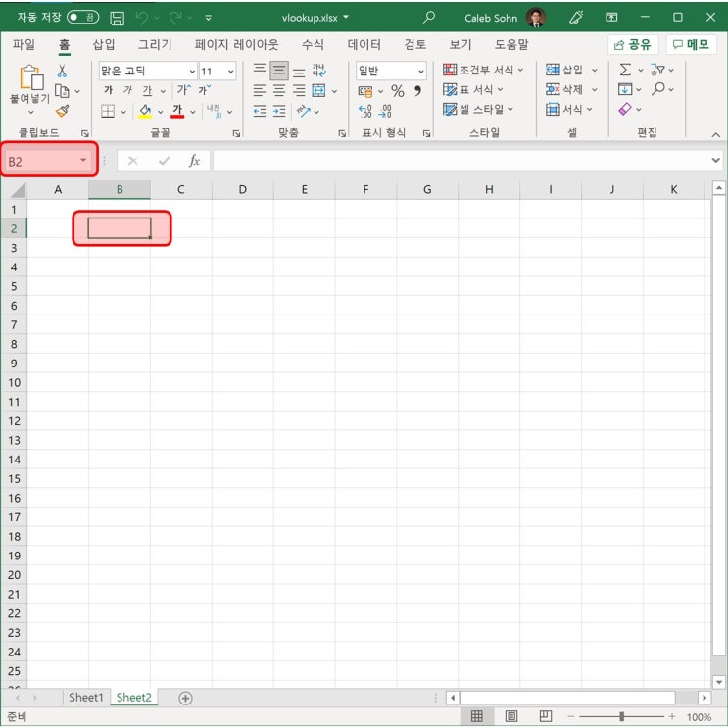Toggle the AutoSave switch
Screen dimensions: 728x728
[x=82, y=18]
